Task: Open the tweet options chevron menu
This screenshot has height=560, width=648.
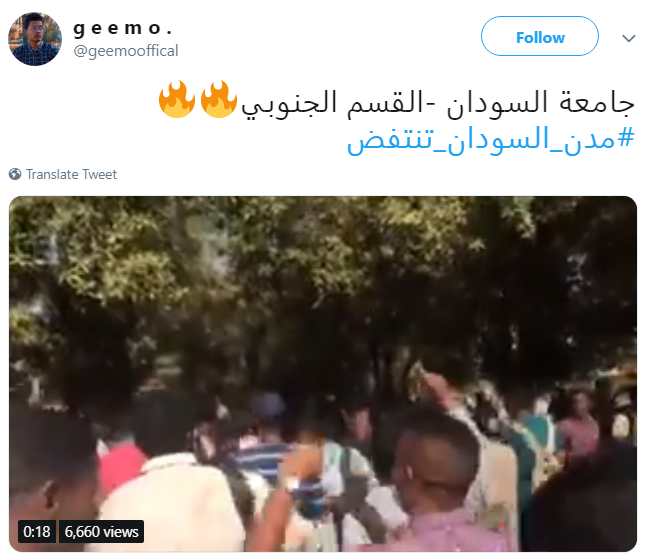Action: [629, 38]
